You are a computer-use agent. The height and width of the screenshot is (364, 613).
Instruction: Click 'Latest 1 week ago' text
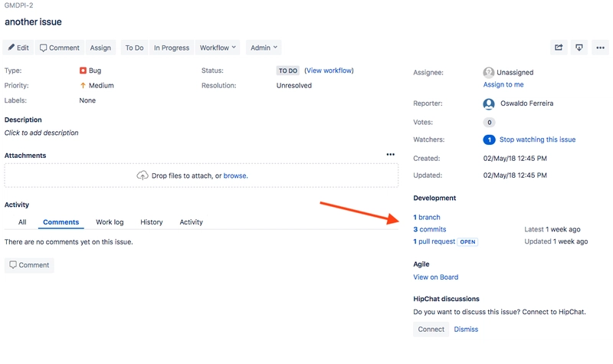click(x=552, y=229)
